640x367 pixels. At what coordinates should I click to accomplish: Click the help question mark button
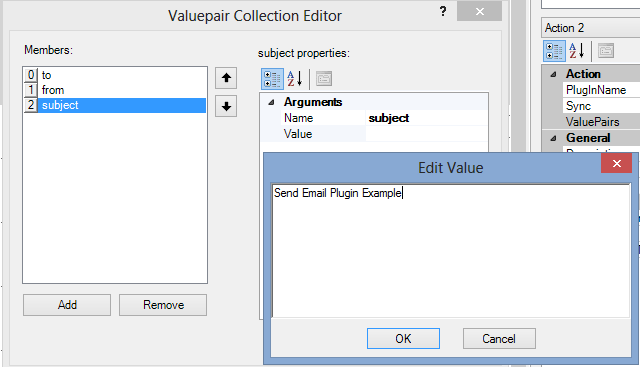point(443,11)
